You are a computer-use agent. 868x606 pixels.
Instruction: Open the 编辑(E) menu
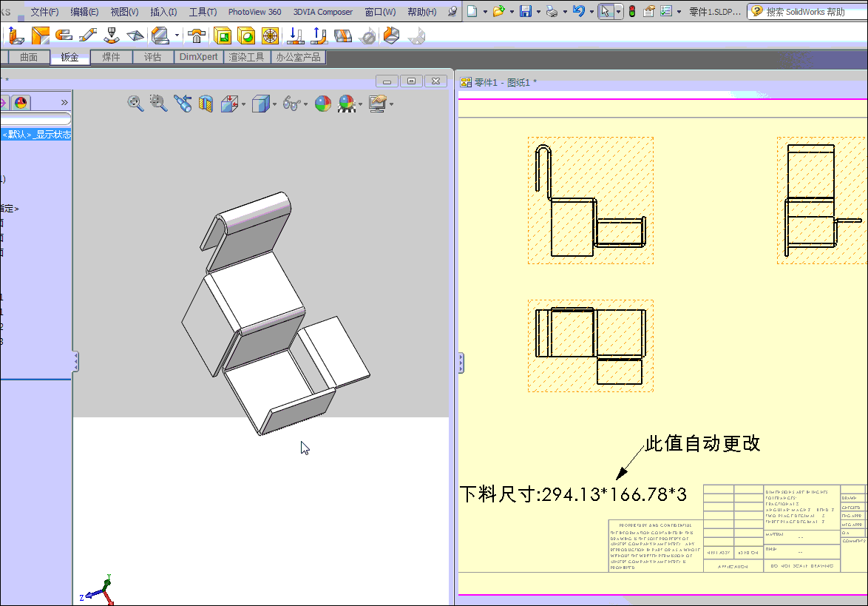click(x=84, y=12)
